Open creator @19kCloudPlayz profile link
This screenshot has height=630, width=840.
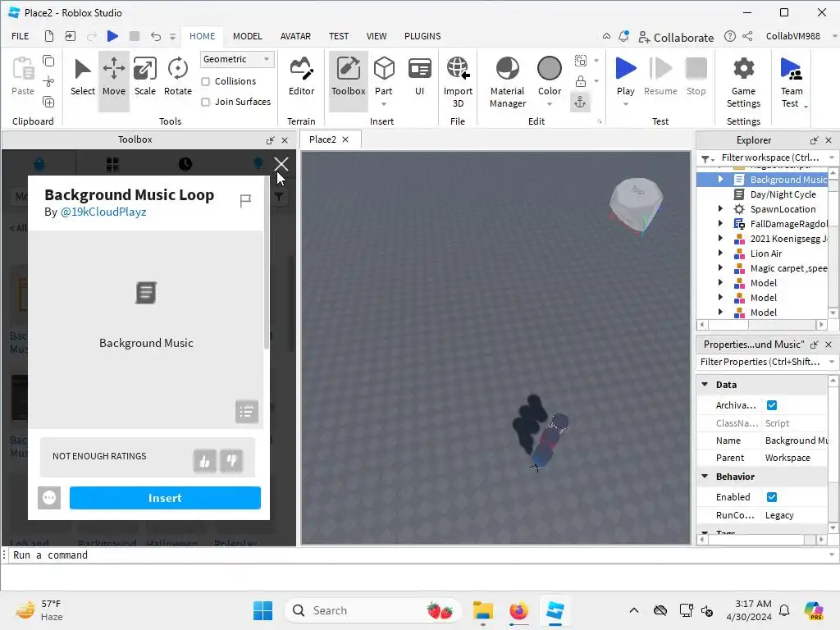pos(103,212)
